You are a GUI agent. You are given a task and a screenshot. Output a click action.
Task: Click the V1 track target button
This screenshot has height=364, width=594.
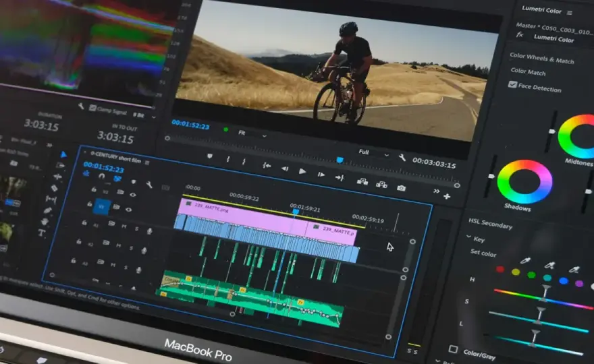[101, 206]
